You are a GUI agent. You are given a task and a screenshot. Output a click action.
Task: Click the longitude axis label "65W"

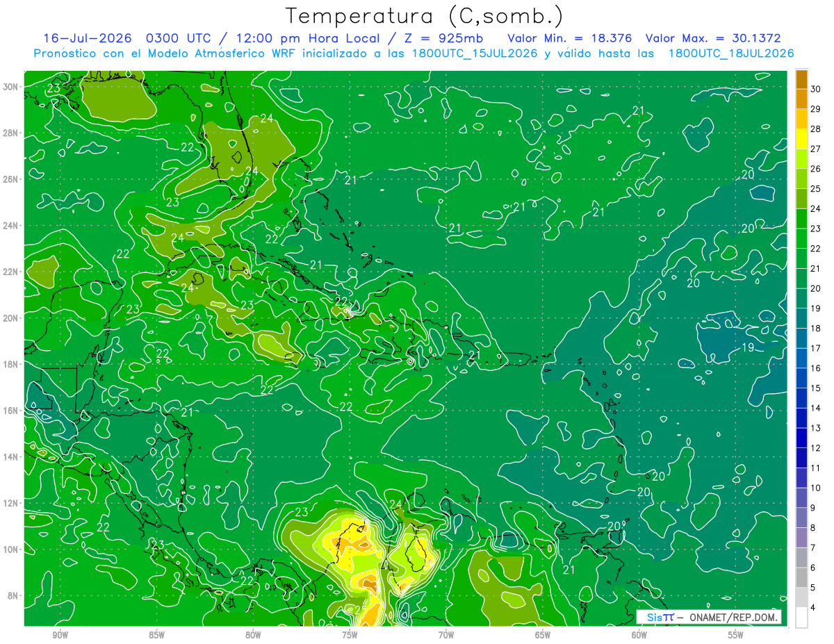[543, 634]
